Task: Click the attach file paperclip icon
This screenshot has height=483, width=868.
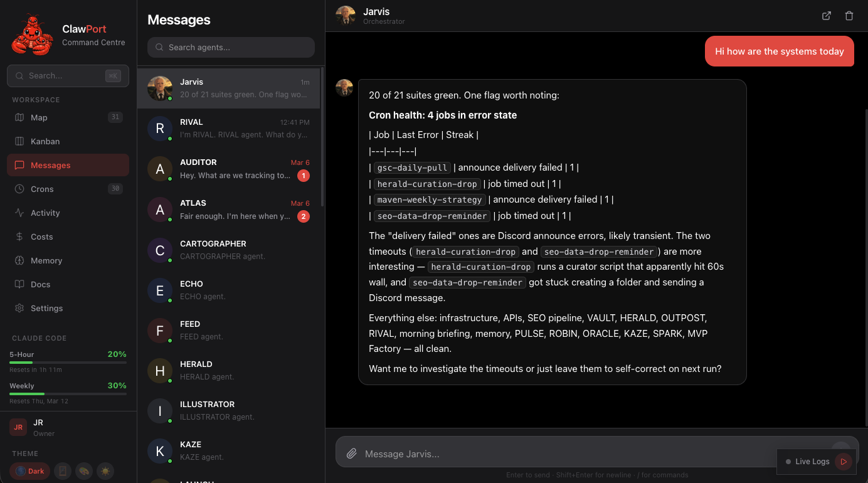Action: coord(352,454)
